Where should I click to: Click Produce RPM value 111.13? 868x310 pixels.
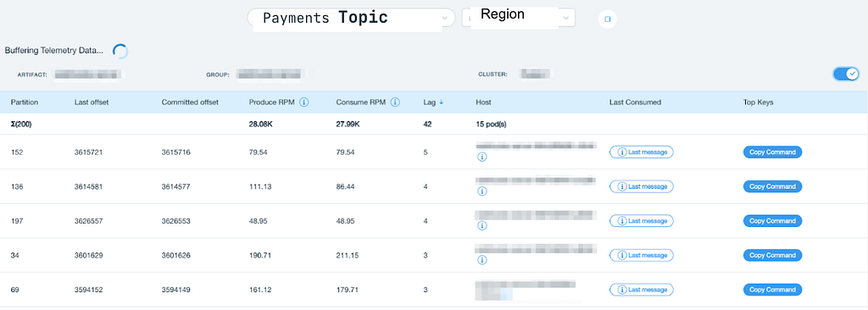tap(260, 186)
